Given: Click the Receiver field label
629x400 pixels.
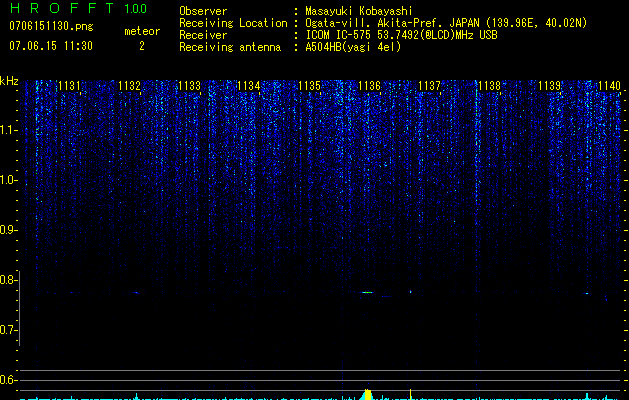Looking at the screenshot, I should [x=203, y=35].
